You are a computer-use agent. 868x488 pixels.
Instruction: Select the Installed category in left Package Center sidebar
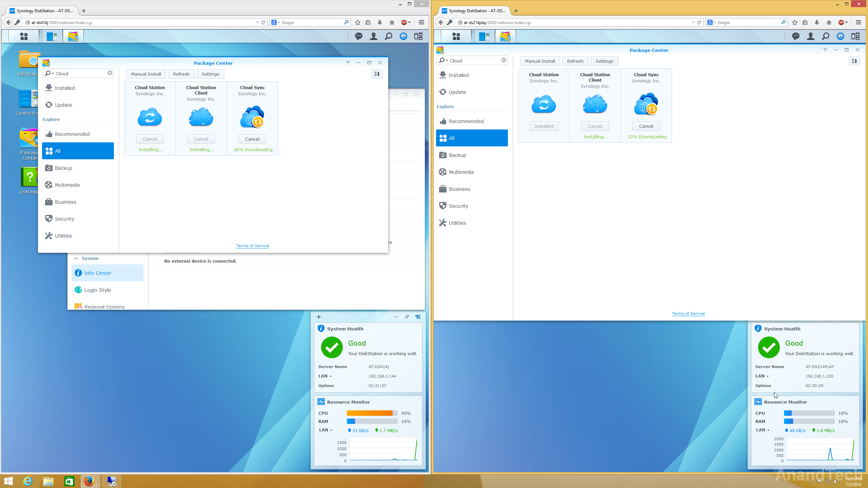pos(64,87)
